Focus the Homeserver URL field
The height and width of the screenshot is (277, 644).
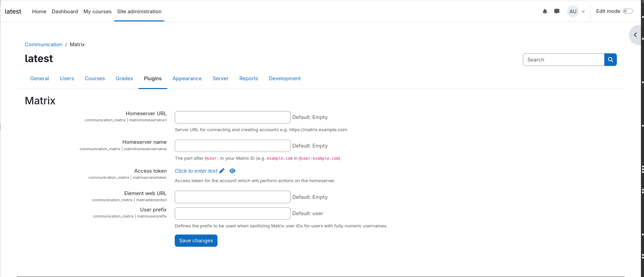pyautogui.click(x=233, y=117)
